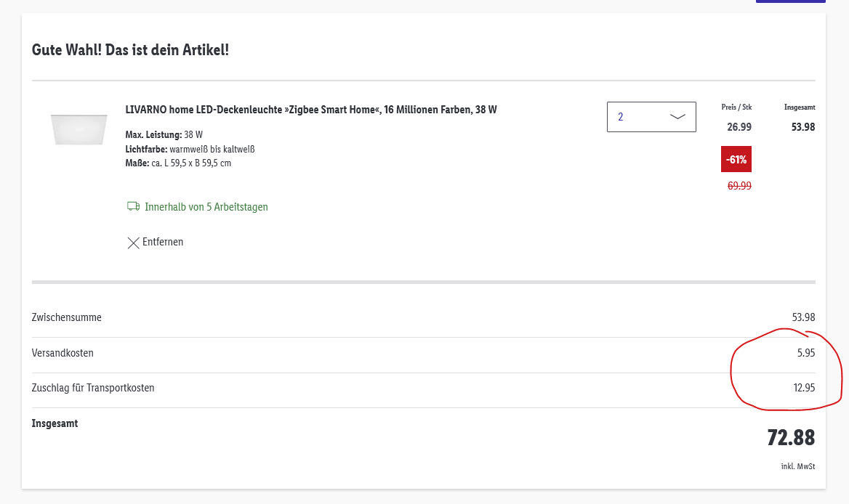
Task: Click the Insgesamt column total 53.98
Action: [803, 127]
